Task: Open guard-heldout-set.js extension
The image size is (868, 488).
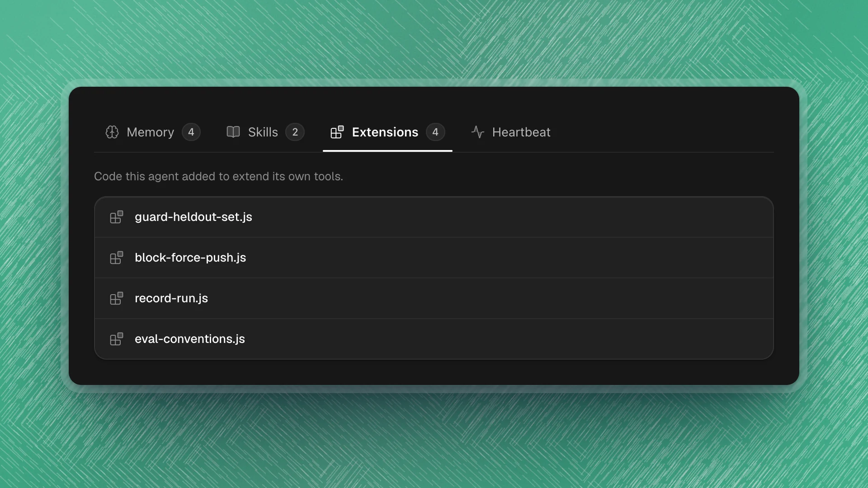Action: point(434,217)
